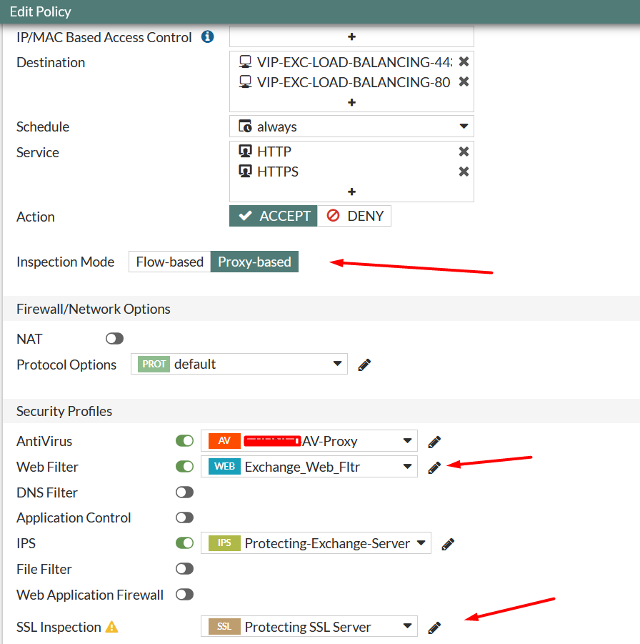
Task: Disable the IPS toggle
Action: point(185,543)
